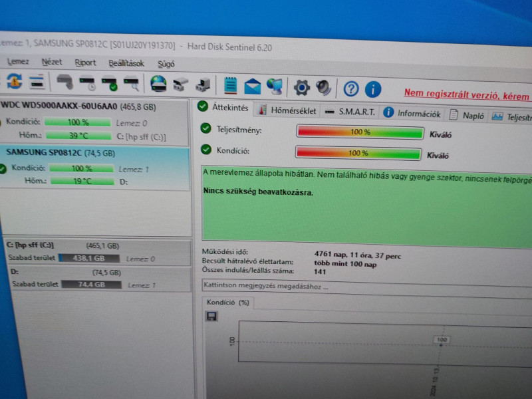
Task: Click the unregistered version red link
Action: click(x=467, y=94)
